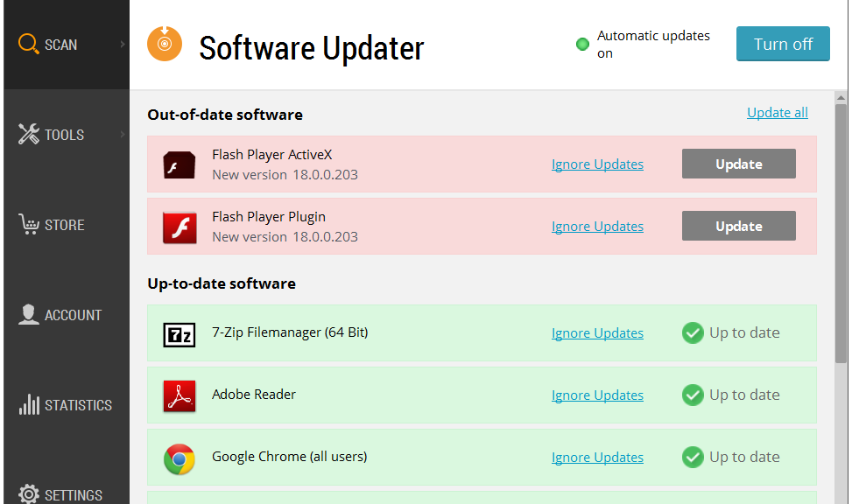
Task: Ignore updates for Adobe Reader
Action: [x=597, y=395]
